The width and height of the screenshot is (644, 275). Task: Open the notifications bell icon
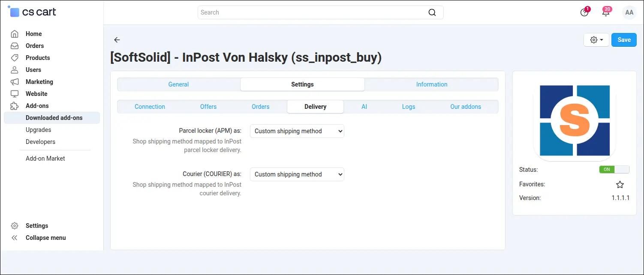606,12
